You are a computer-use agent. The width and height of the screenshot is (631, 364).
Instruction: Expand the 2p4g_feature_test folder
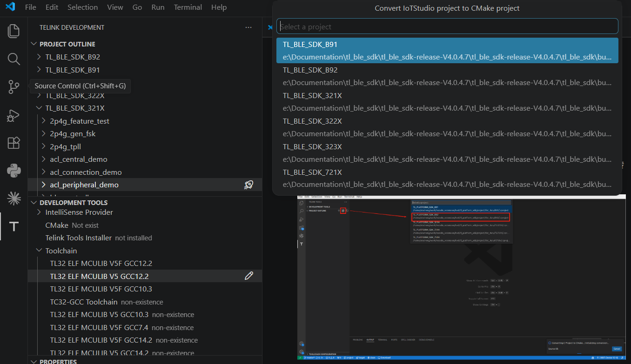tap(44, 121)
